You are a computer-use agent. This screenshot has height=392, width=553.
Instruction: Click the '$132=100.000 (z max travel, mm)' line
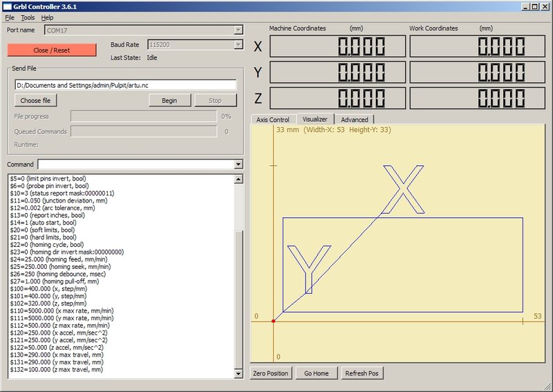coord(57,370)
